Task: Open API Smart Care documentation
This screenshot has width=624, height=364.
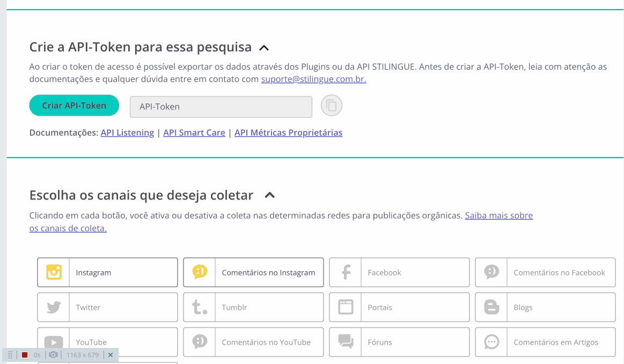Action: (x=194, y=132)
